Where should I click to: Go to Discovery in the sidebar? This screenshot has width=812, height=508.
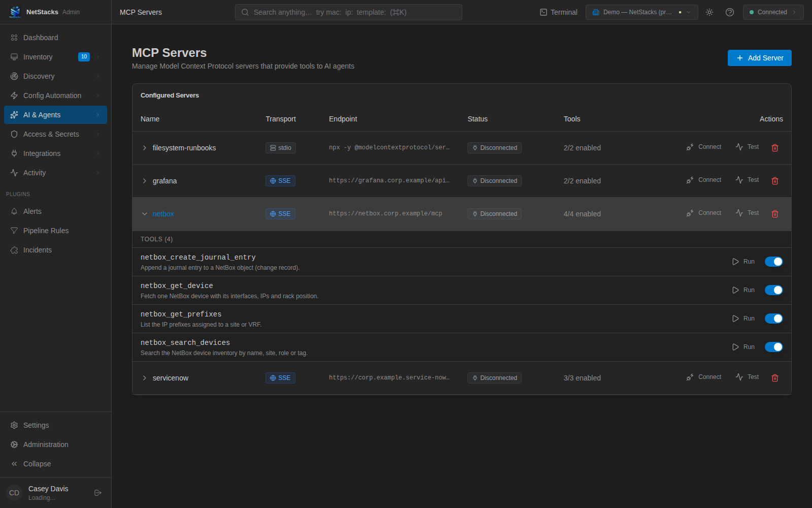pyautogui.click(x=55, y=76)
